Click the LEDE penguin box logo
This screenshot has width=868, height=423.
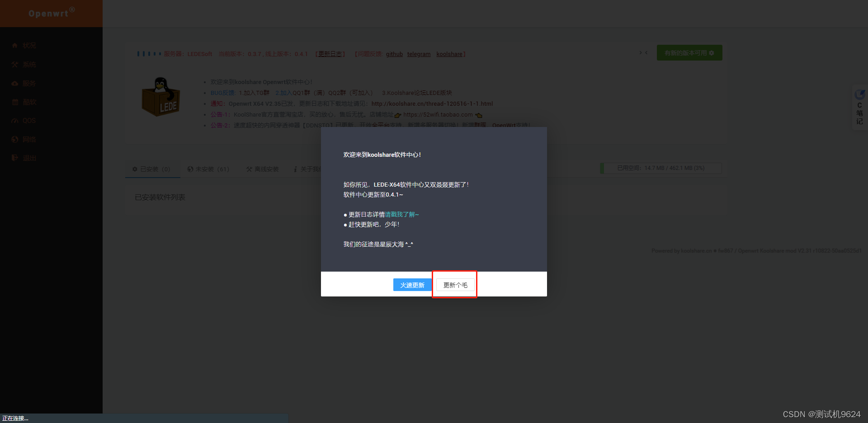coord(161,97)
